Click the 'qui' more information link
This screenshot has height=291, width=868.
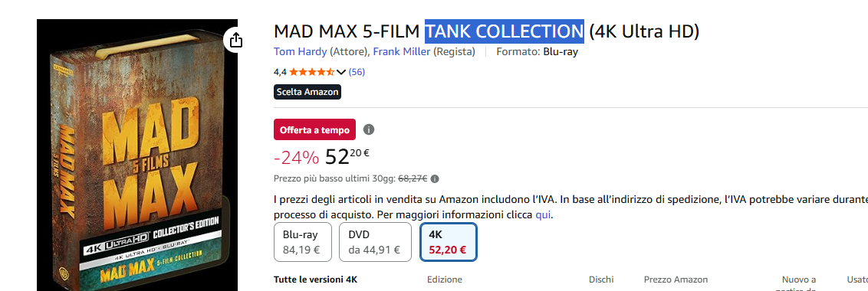click(543, 214)
